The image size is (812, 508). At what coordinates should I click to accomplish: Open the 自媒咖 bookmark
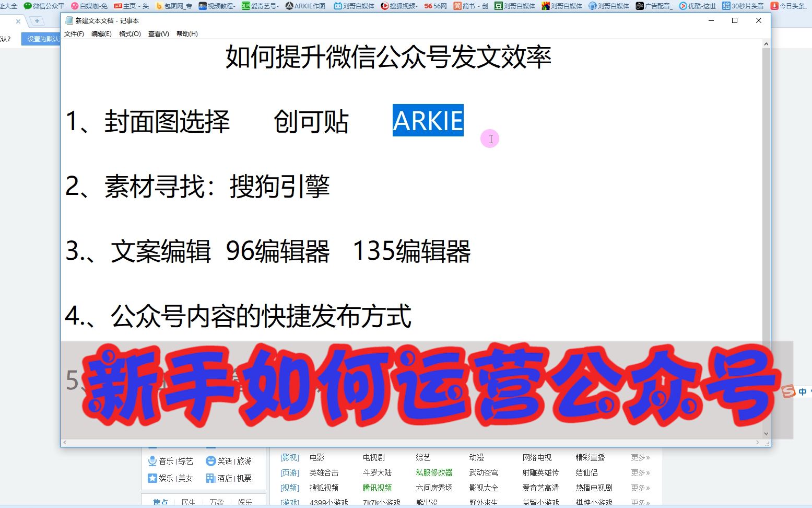(89, 6)
